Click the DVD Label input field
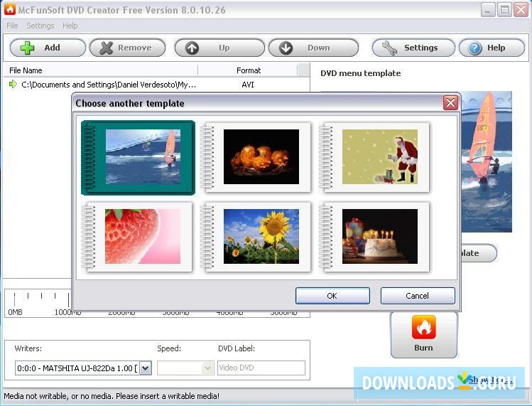 click(261, 368)
